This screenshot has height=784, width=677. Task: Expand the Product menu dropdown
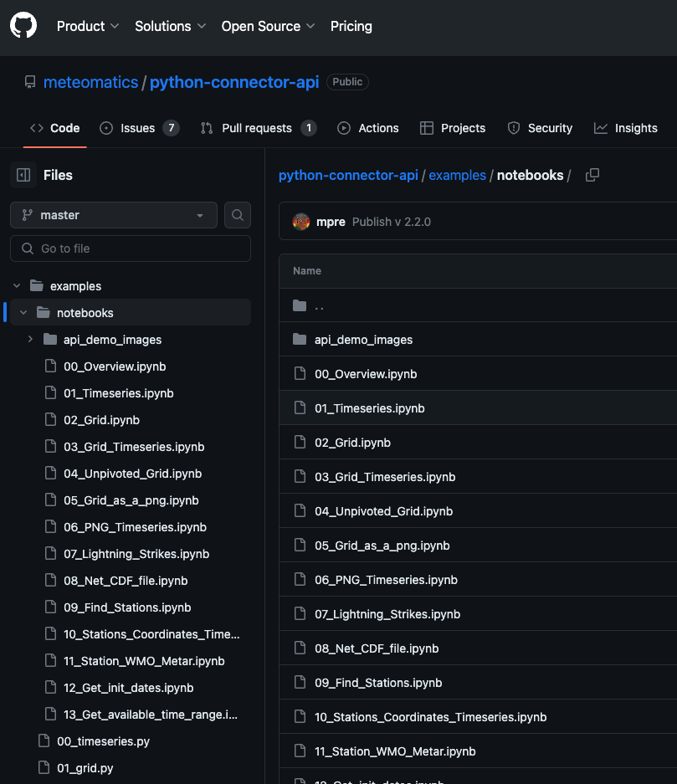[x=88, y=26]
